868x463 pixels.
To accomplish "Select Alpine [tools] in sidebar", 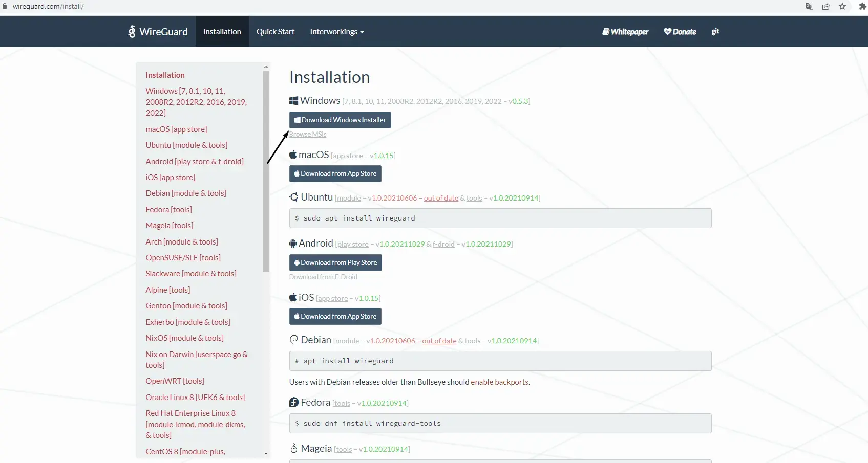I will 167,290.
